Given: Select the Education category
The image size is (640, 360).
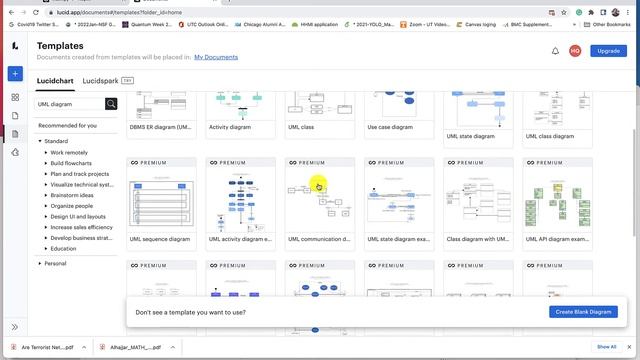Looking at the screenshot, I should click(x=63, y=249).
